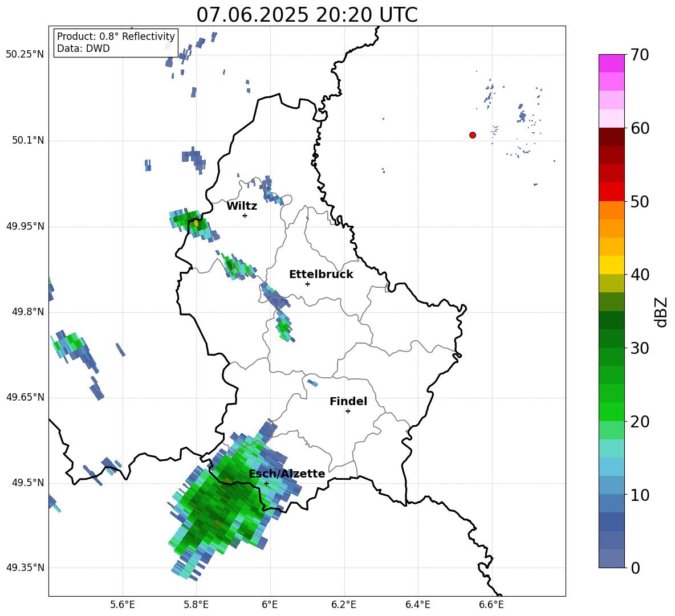Screen dimensions: 675x616
Task: Click the 0 tick on the colorbar
Action: [x=635, y=568]
